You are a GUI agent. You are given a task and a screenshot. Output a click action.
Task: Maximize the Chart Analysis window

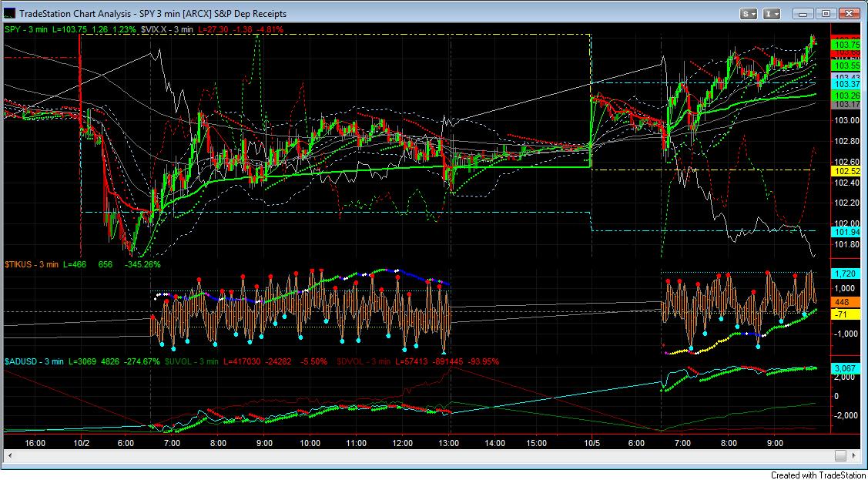(x=826, y=13)
